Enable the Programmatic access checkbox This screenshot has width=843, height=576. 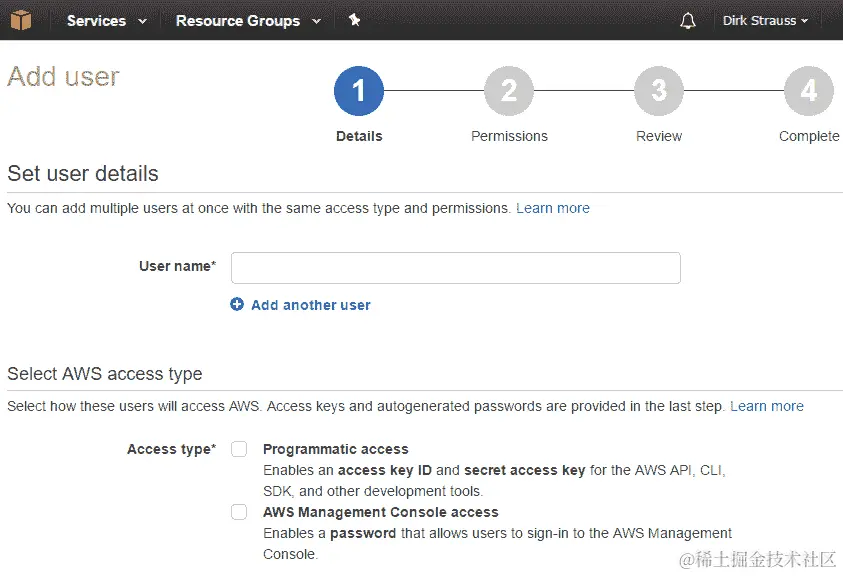point(239,449)
